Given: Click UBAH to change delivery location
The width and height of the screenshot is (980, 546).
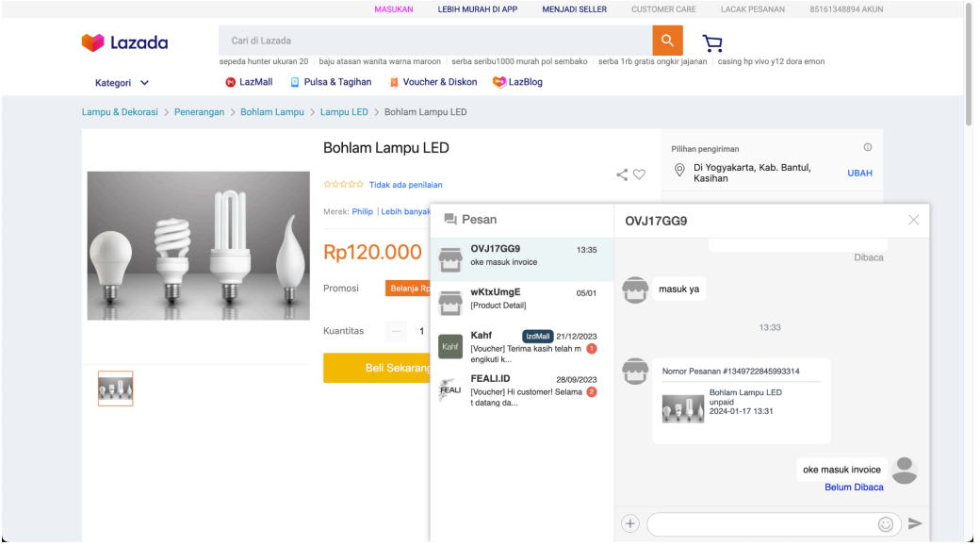Looking at the screenshot, I should [x=859, y=174].
